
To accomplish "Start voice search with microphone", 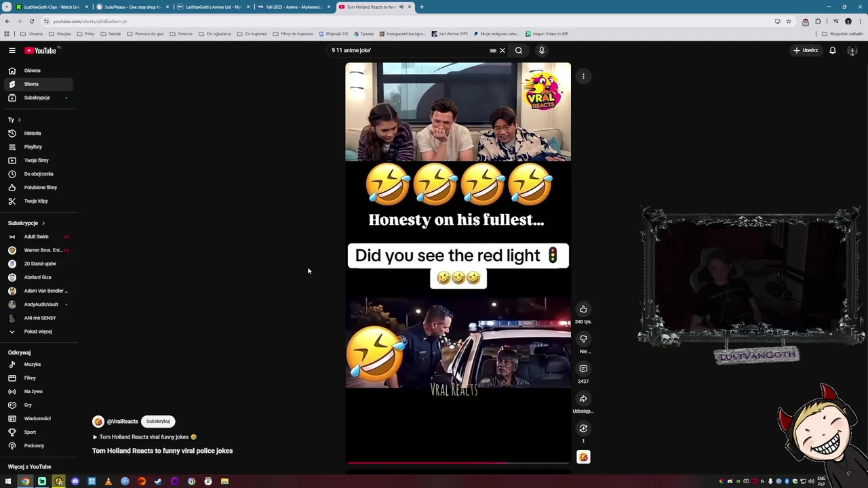I will (x=541, y=50).
